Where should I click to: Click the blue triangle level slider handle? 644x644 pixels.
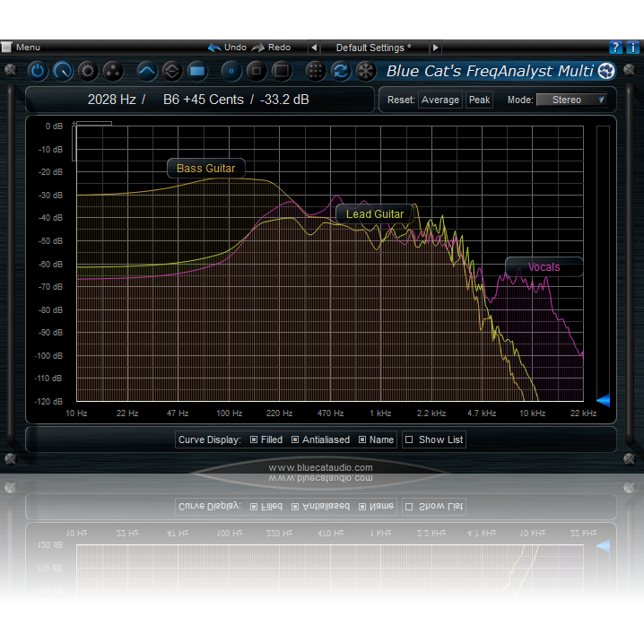pyautogui.click(x=603, y=400)
